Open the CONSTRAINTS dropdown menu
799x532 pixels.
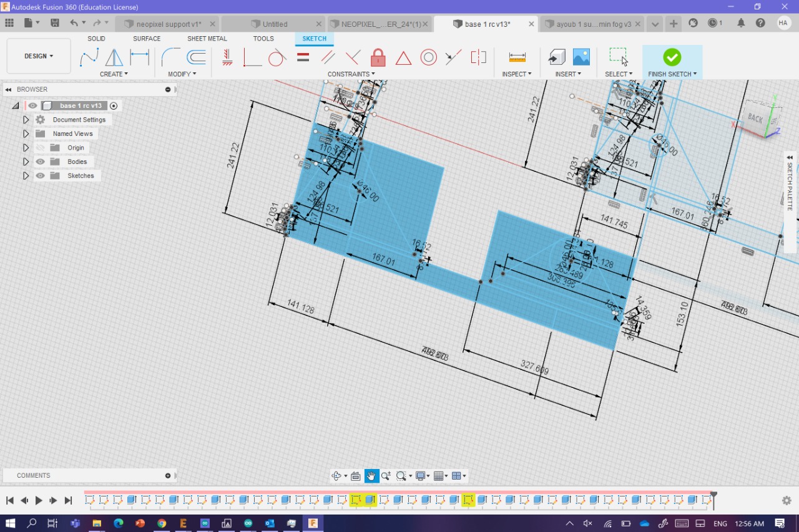tap(351, 74)
